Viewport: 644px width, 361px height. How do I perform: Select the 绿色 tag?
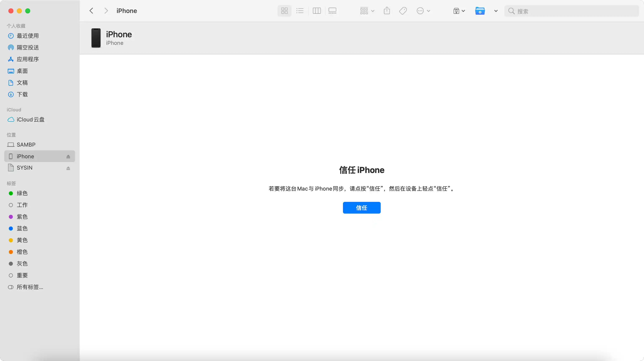(39, 193)
